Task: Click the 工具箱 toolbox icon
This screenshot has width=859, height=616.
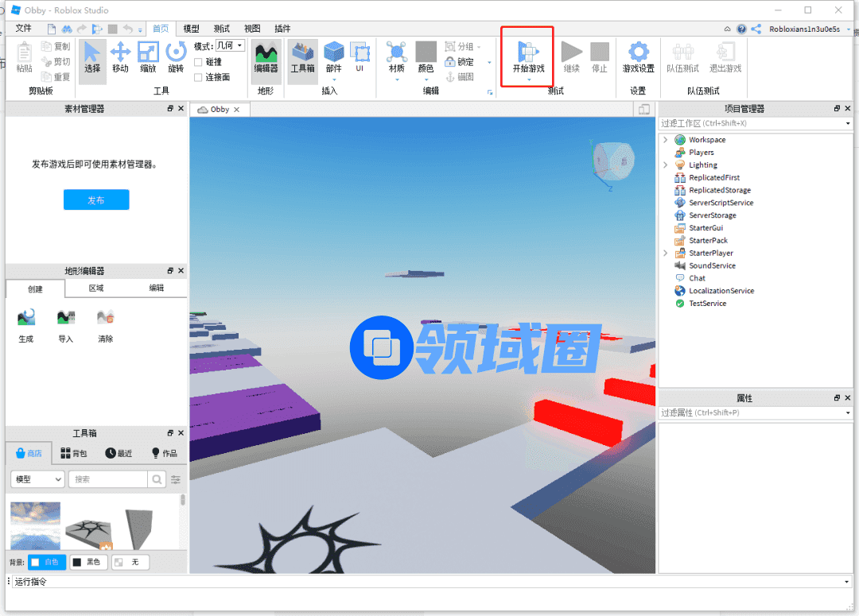Action: point(302,58)
